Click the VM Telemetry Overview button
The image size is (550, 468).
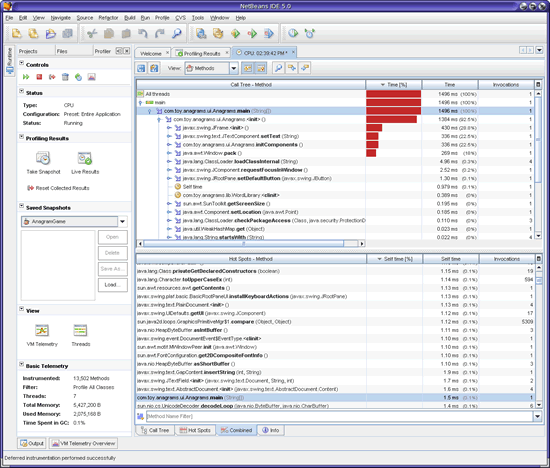[83, 443]
